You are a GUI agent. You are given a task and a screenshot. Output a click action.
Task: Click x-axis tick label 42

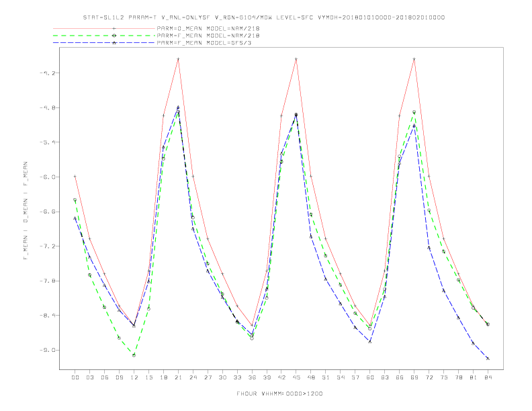pyautogui.click(x=281, y=377)
